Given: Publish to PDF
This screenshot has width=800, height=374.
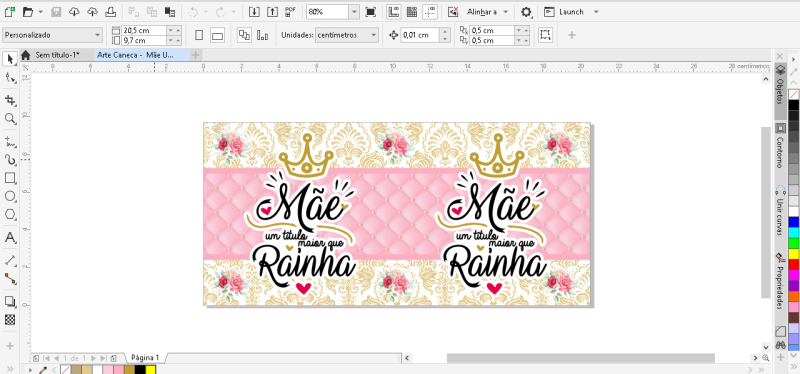Looking at the screenshot, I should pos(291,11).
